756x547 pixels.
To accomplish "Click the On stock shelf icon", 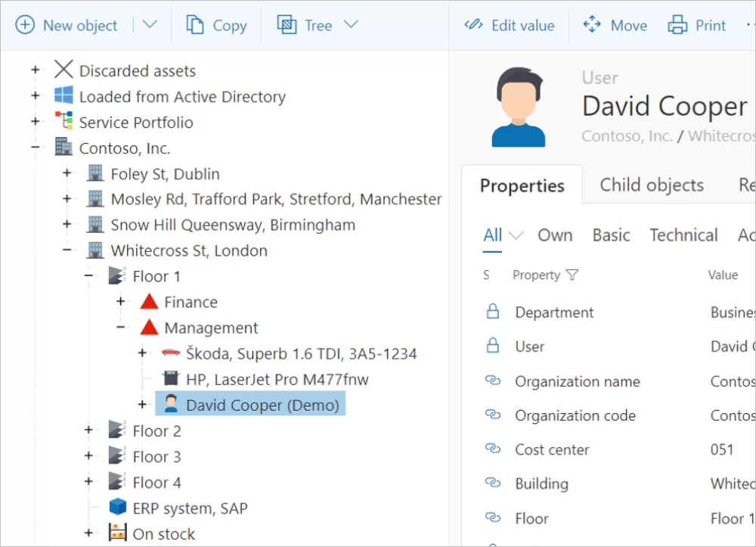I will click(x=117, y=533).
